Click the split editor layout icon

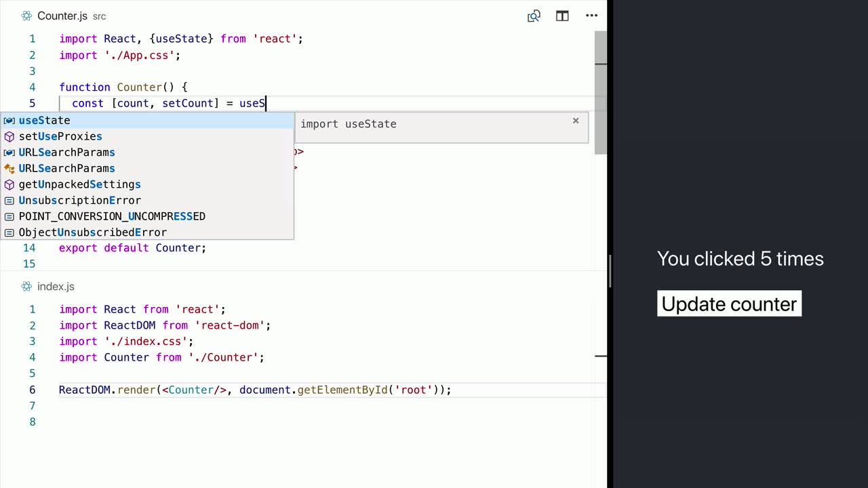[562, 16]
